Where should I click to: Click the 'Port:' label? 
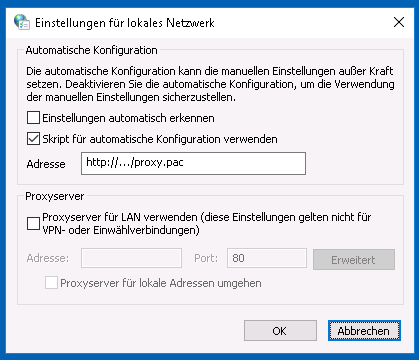click(206, 258)
